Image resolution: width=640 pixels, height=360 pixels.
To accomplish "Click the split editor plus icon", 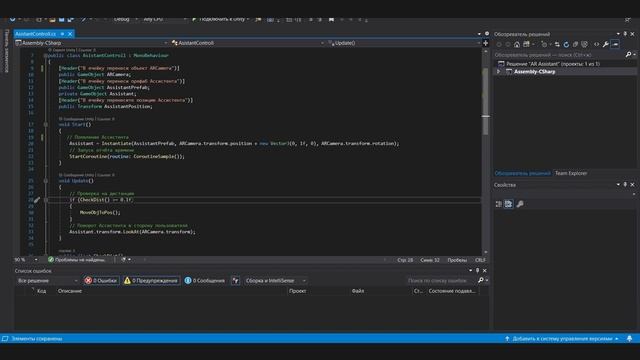I will [486, 43].
